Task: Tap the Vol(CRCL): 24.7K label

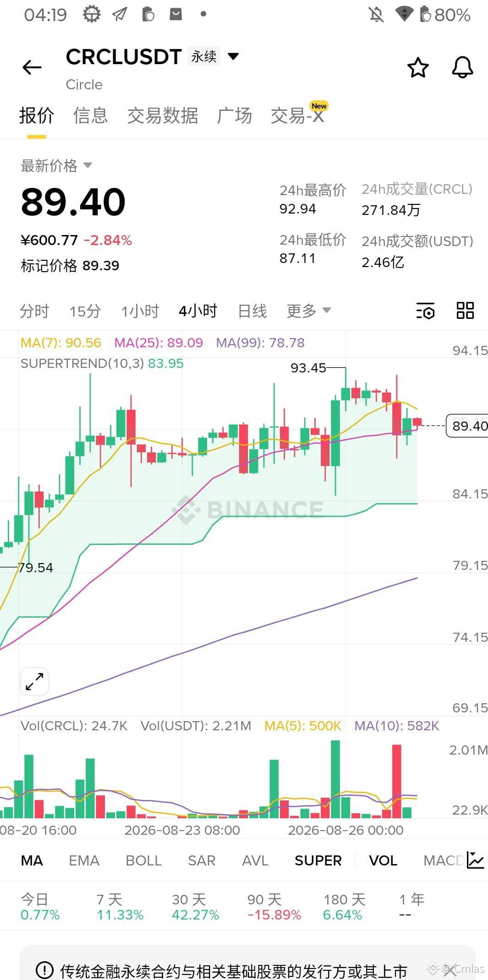Action: [74, 726]
